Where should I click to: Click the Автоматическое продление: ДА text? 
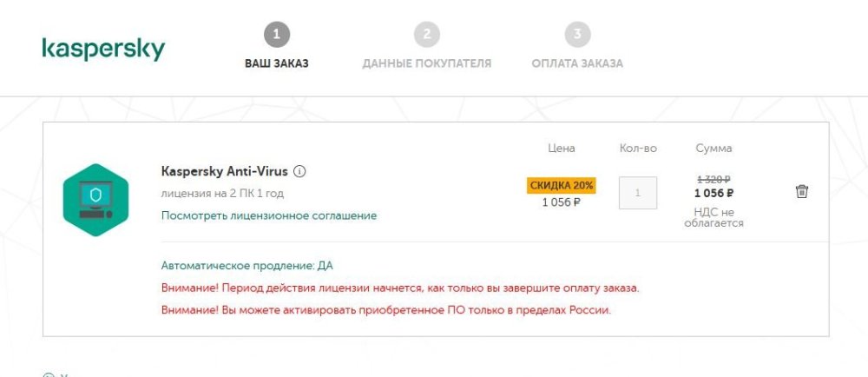click(247, 265)
